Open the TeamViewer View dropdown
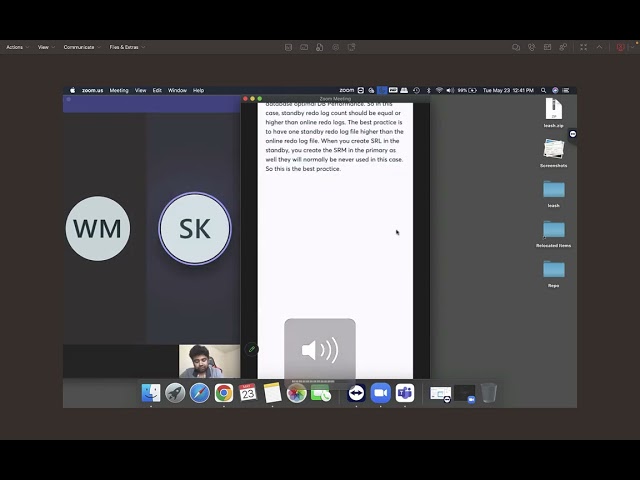Image resolution: width=640 pixels, height=480 pixels. 46,47
